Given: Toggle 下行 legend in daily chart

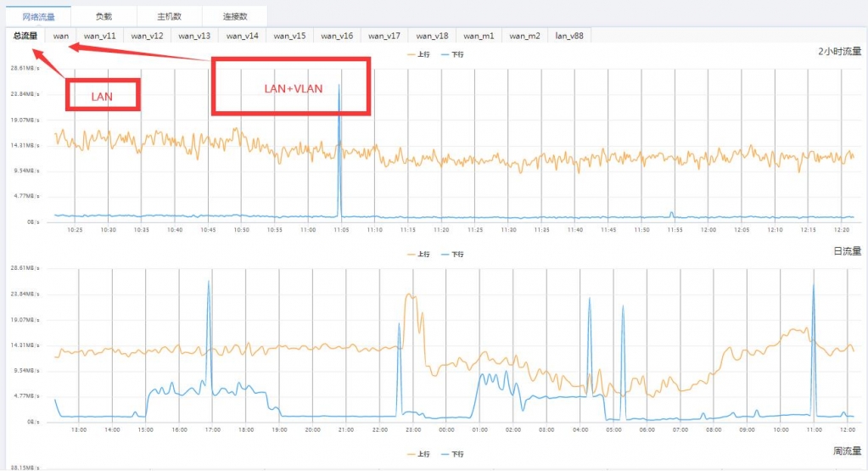Looking at the screenshot, I should pos(453,254).
